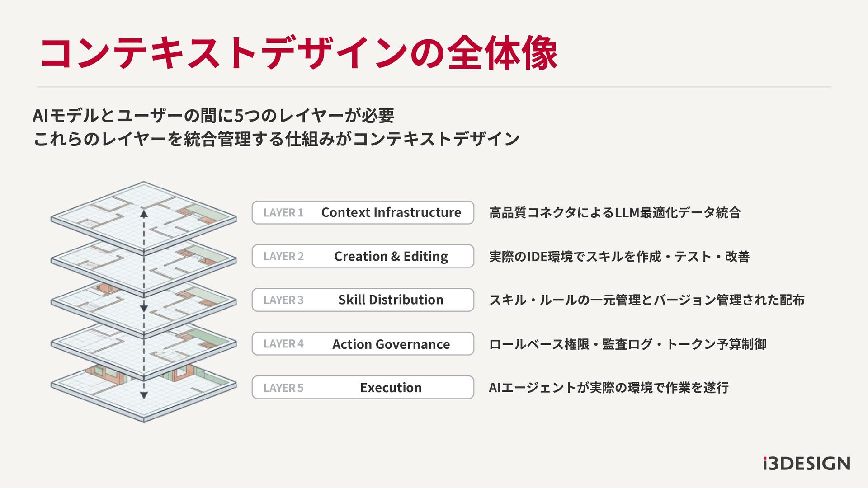The image size is (868, 488).
Task: Click the role-based permissions description text
Action: (x=627, y=344)
